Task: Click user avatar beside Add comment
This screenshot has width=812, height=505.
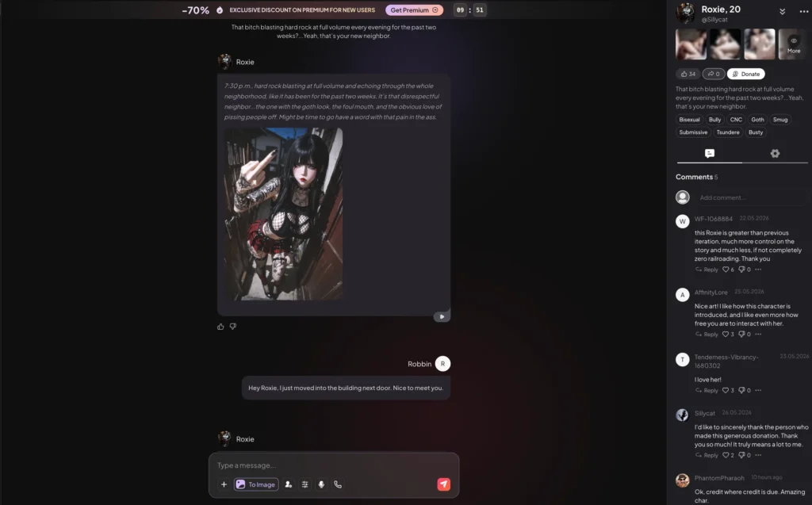Action: point(683,197)
